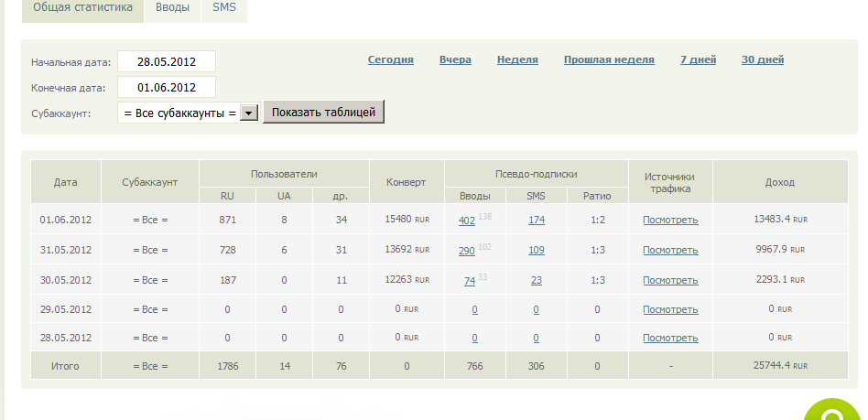The height and width of the screenshot is (420, 868).
Task: Click the Конечная дата input field
Action: tap(167, 88)
